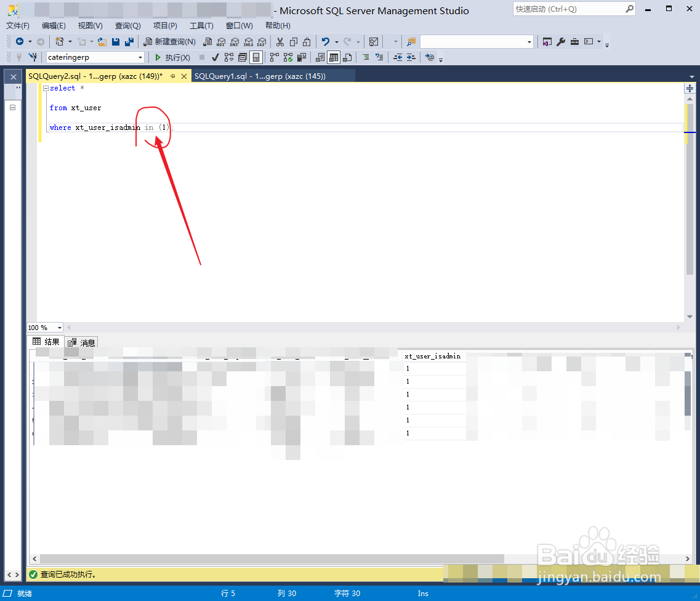Click the Paste clipboard icon

[x=307, y=41]
